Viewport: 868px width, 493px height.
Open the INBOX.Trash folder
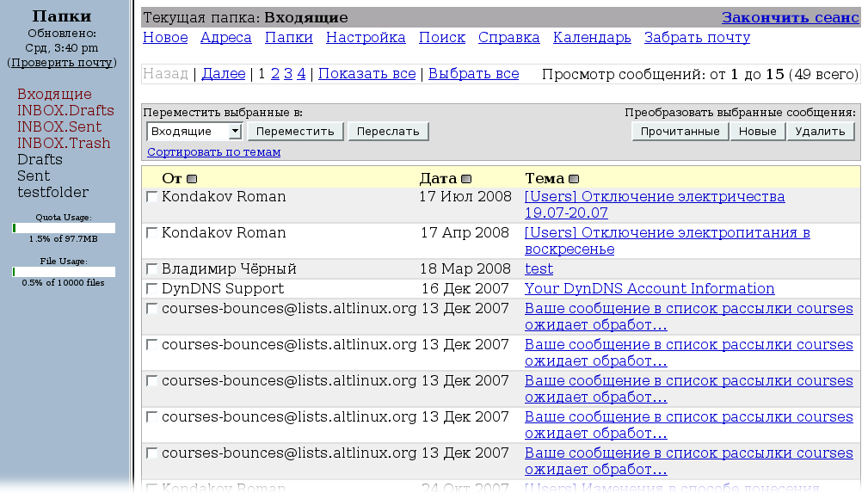pyautogui.click(x=64, y=144)
